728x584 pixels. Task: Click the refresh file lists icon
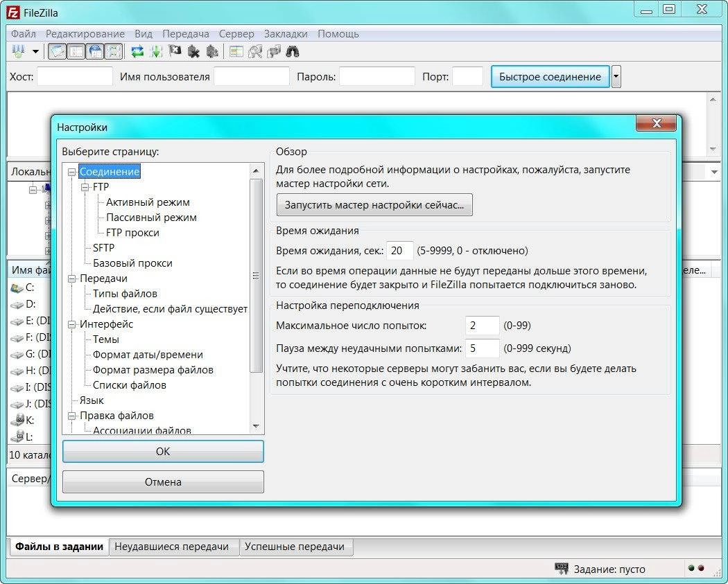(137, 51)
